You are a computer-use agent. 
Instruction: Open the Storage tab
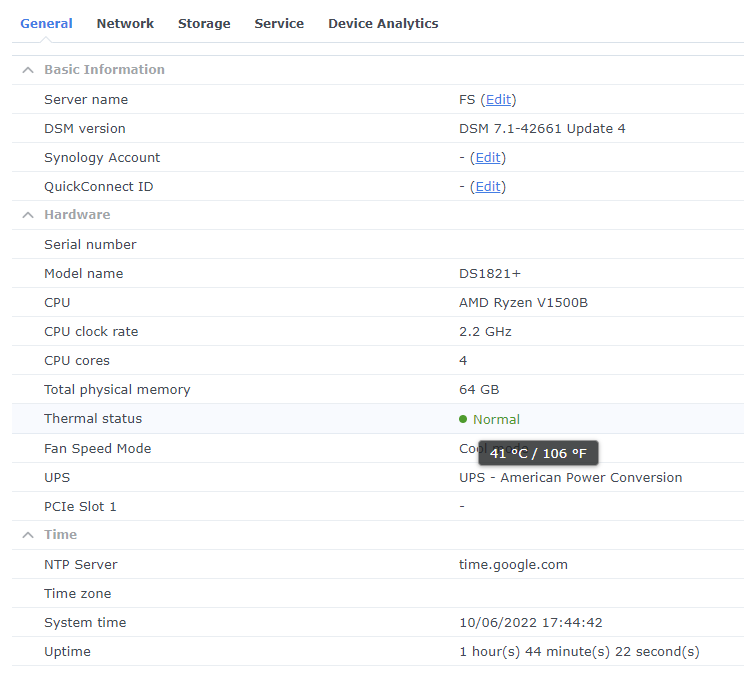[204, 23]
